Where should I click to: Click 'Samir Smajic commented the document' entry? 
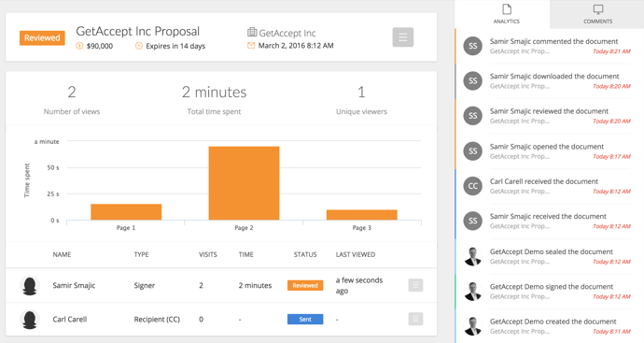[x=553, y=41]
